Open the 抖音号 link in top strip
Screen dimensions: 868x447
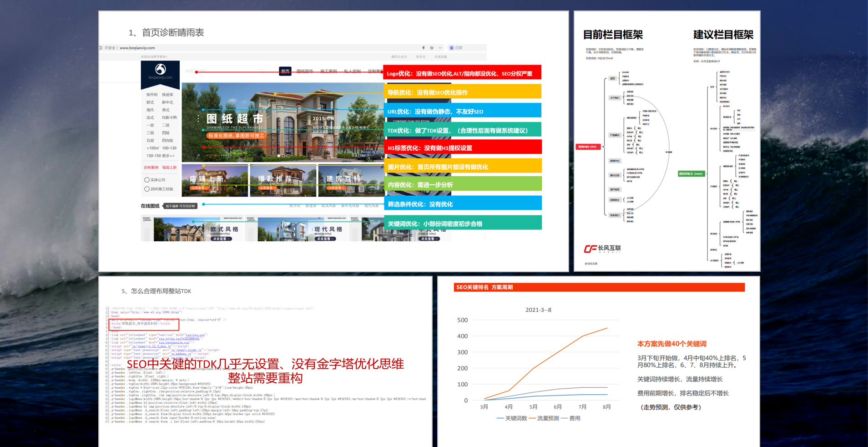tap(421, 57)
